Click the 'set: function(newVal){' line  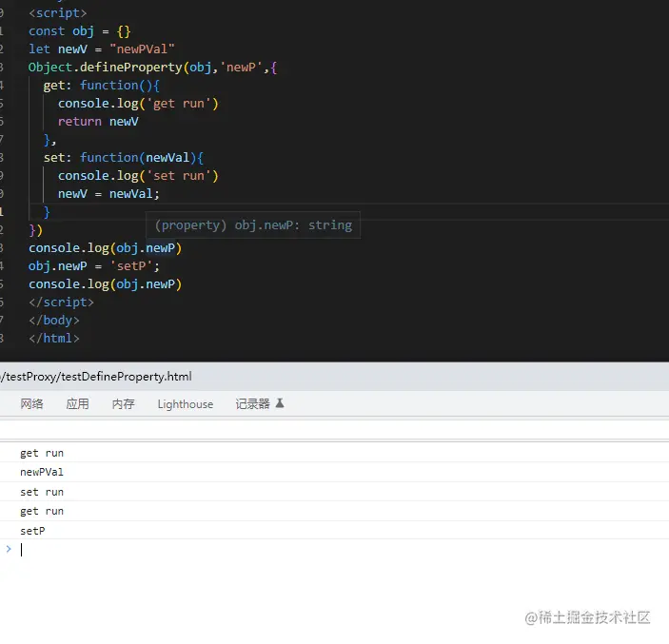pos(124,158)
